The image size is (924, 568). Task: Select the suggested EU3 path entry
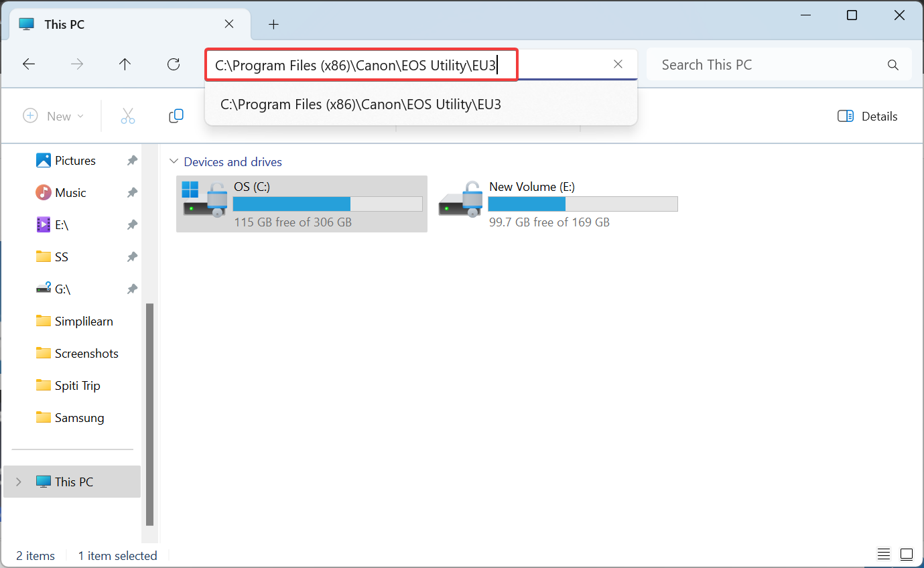421,104
